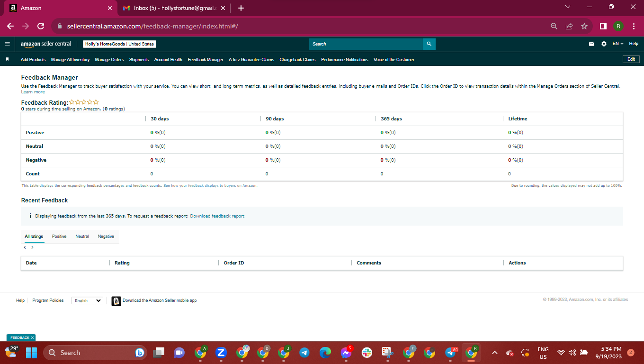
Task: Click the Amazon Seller Central logo
Action: pos(46,44)
